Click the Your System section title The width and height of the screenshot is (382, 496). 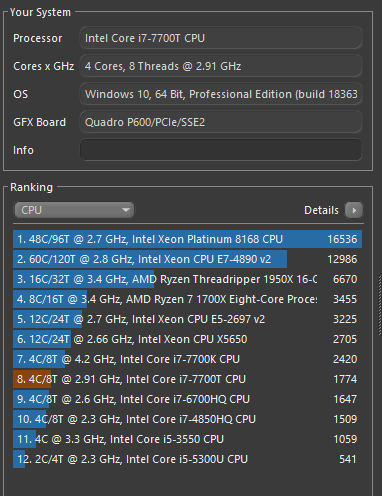[40, 12]
